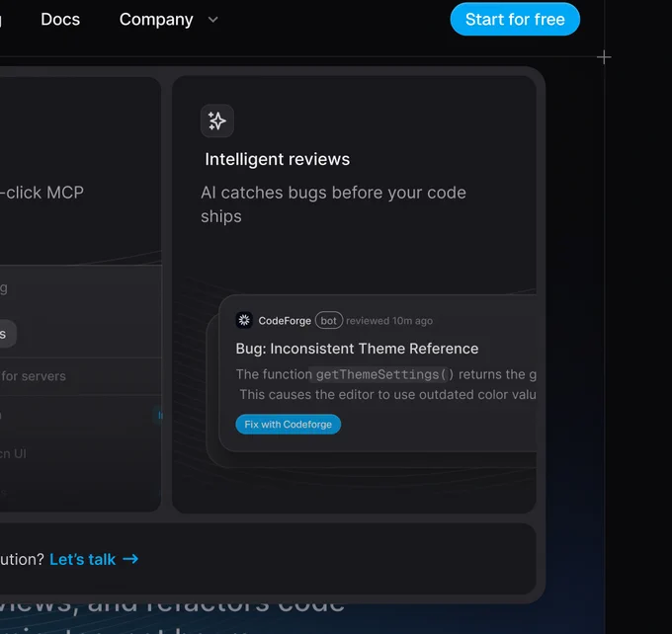This screenshot has height=634, width=672.
Task: Click the Start for free button
Action: [x=515, y=20]
